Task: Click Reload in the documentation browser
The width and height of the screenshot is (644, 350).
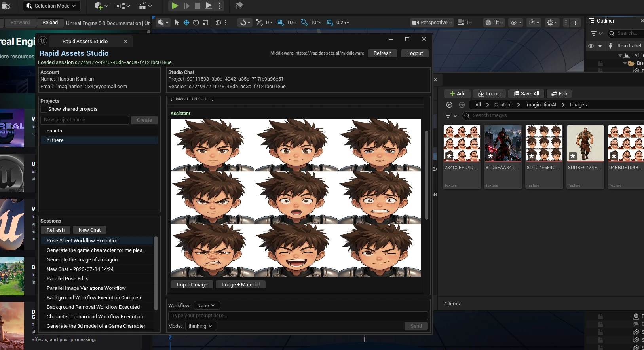Action: tap(50, 23)
